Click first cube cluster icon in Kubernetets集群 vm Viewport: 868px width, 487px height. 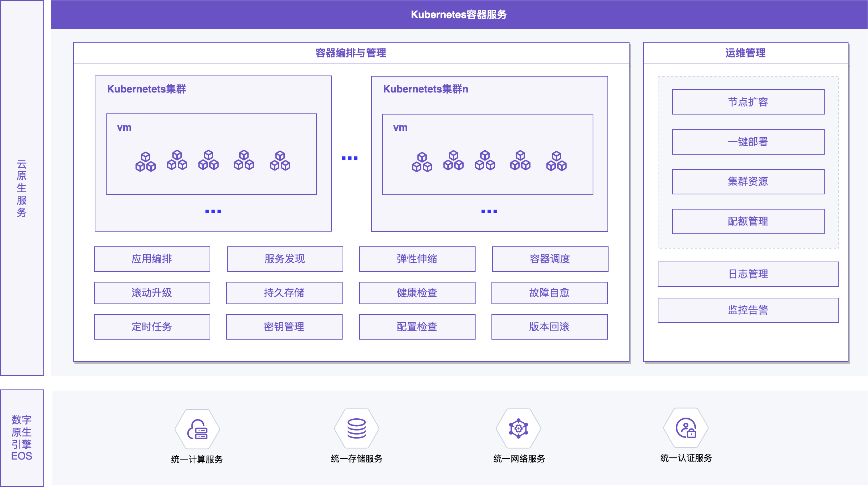tap(146, 161)
